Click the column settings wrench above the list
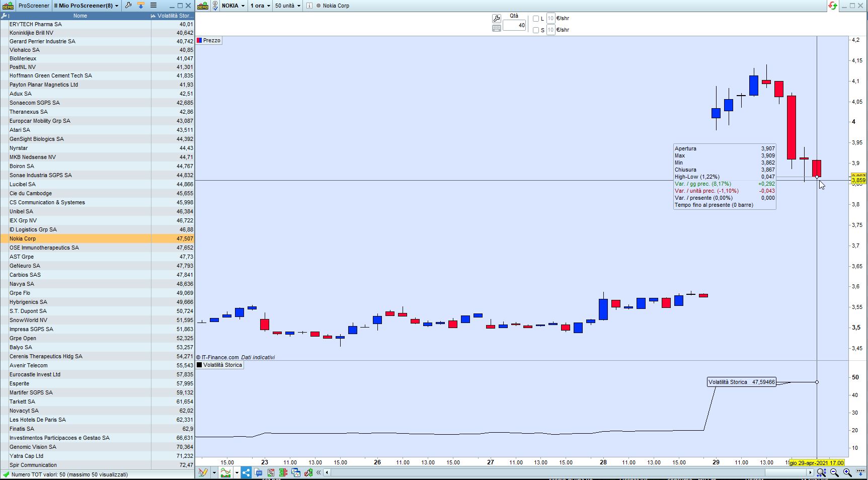The width and height of the screenshot is (868, 480). [x=4, y=16]
